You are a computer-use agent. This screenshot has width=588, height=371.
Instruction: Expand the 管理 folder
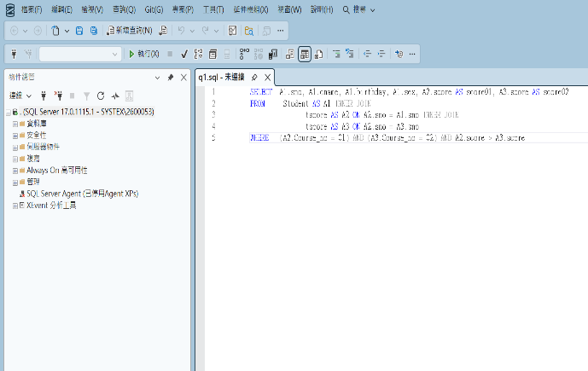coord(15,183)
